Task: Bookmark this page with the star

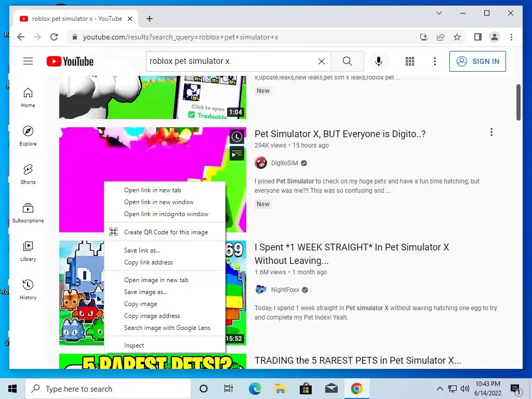Action: (x=457, y=37)
